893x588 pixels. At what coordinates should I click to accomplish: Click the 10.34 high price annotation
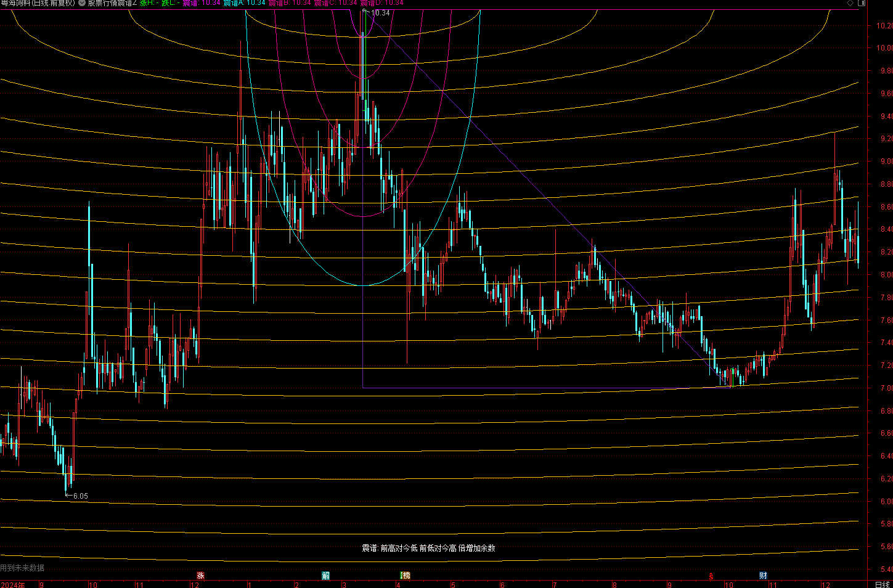click(380, 13)
